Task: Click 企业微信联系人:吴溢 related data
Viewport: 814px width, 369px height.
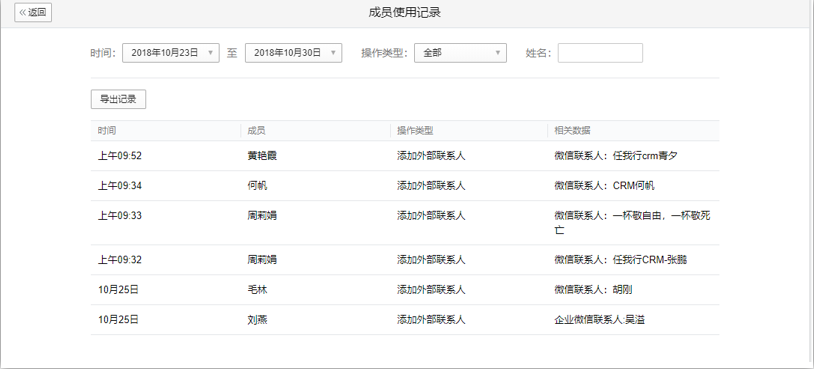Action: [600, 320]
